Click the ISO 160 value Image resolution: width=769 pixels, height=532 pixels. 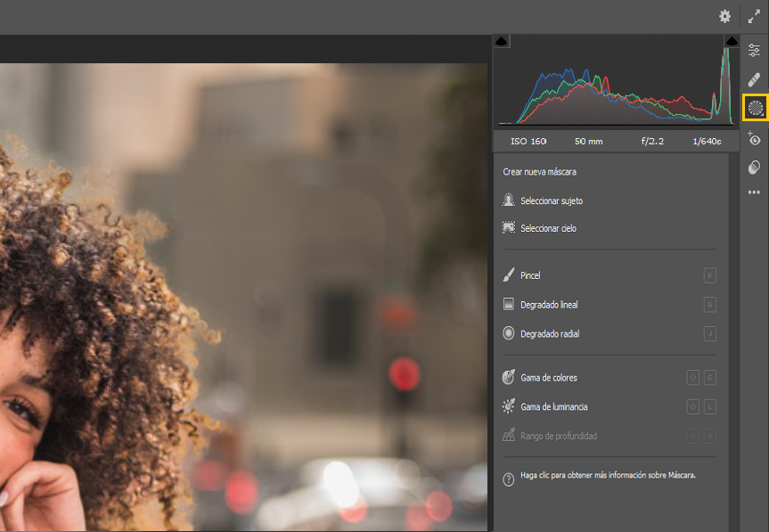(528, 141)
